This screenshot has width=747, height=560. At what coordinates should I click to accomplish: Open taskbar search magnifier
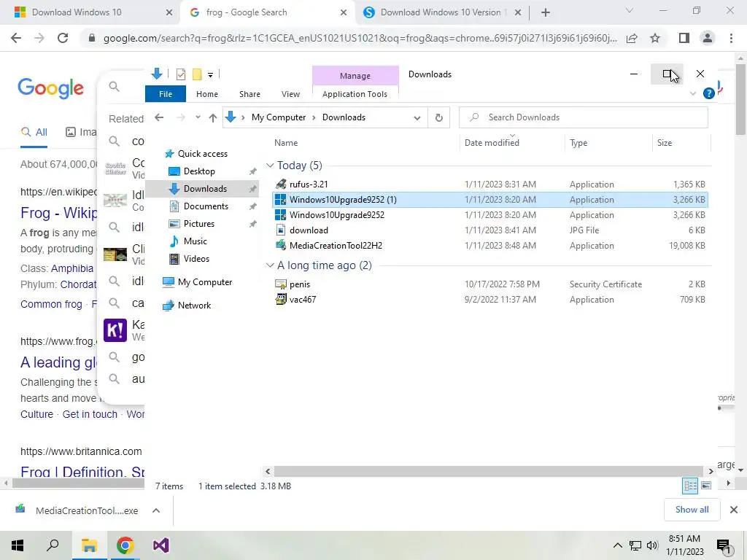pyautogui.click(x=53, y=545)
